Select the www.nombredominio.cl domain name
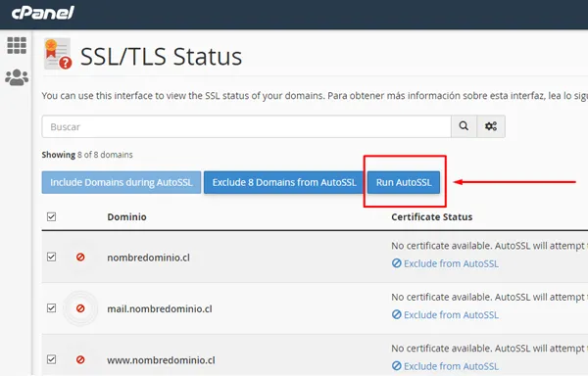Viewport: 588px width, 376px height. (x=162, y=360)
